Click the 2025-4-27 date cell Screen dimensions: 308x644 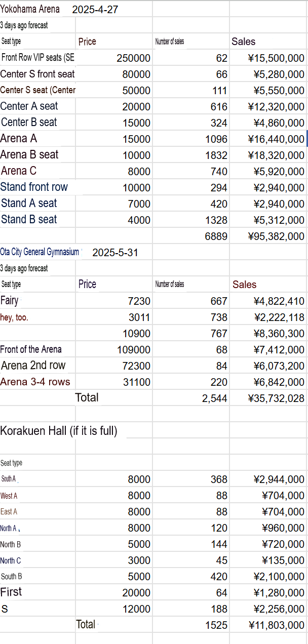point(95,10)
